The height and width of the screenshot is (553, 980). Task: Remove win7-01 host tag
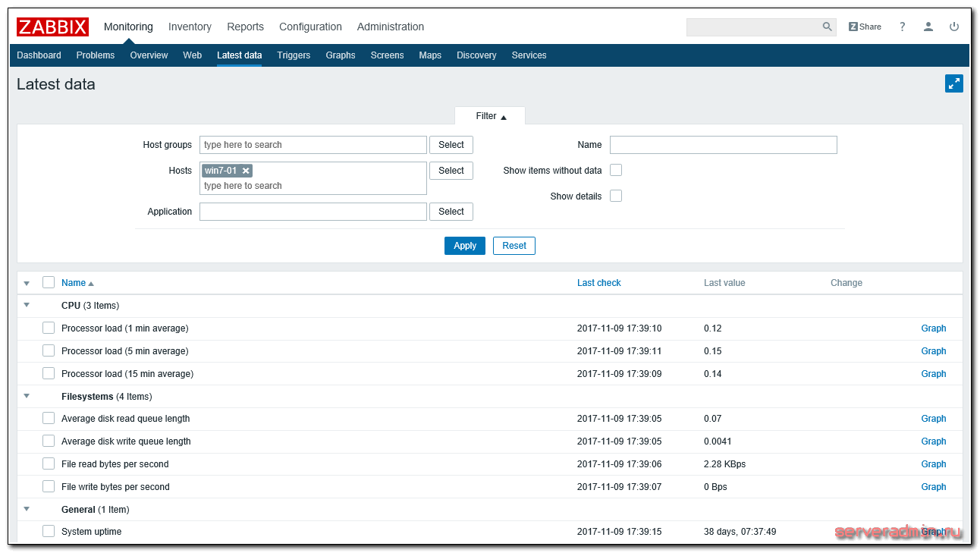[x=246, y=171]
